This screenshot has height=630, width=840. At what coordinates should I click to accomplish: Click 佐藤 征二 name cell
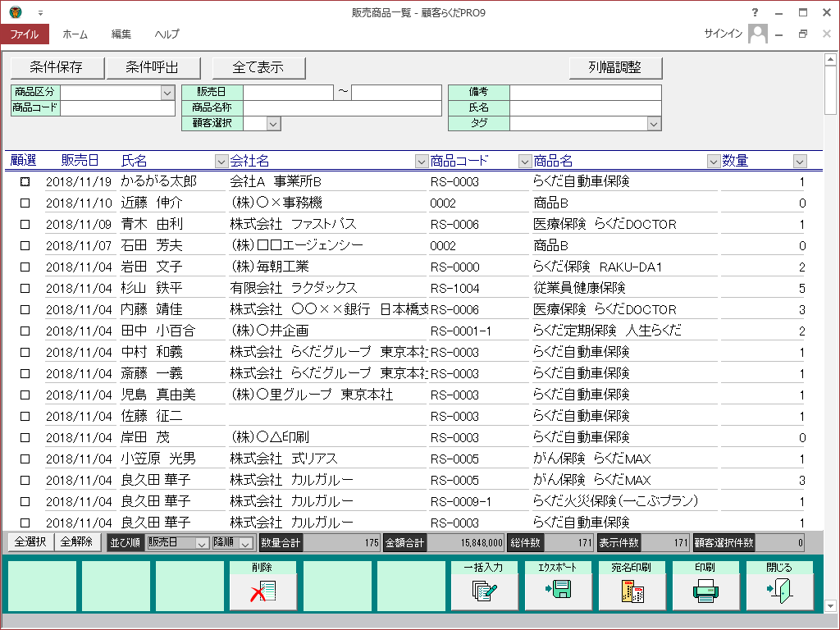tap(172, 416)
